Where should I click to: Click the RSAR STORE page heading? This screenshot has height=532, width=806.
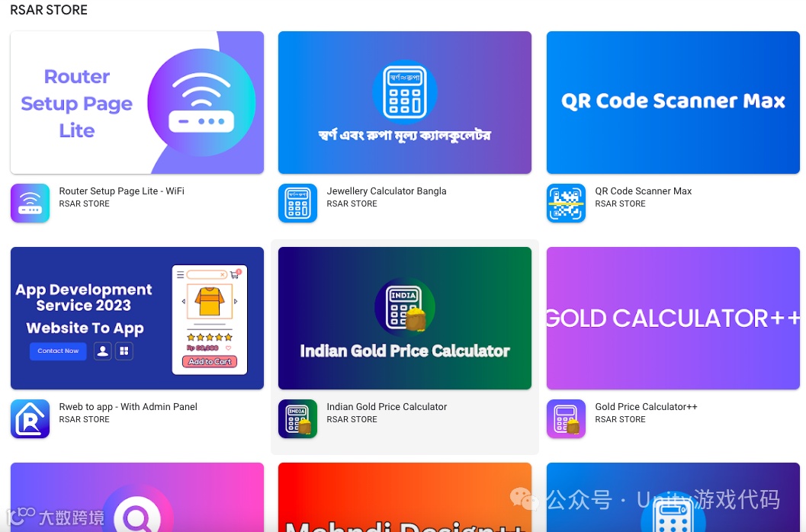[x=49, y=10]
